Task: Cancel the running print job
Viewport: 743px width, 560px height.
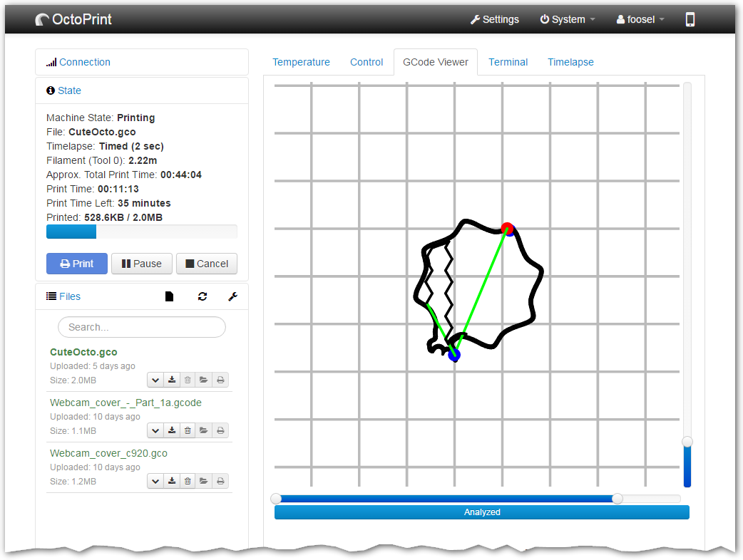Action: point(206,264)
